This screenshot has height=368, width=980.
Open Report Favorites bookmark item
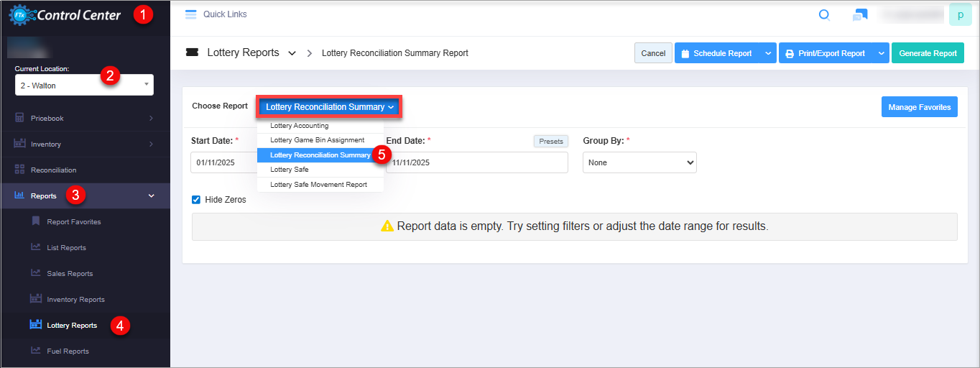[x=73, y=222]
